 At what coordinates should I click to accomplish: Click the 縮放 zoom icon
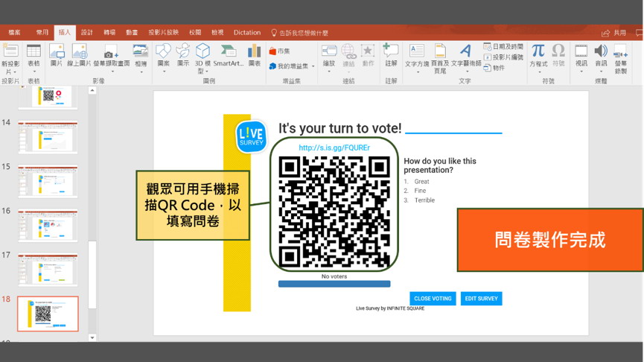(x=329, y=51)
